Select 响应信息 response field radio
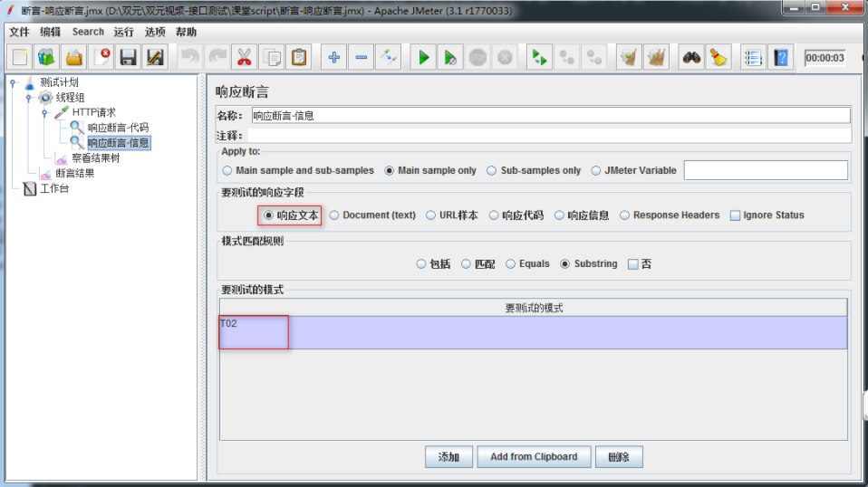The image size is (868, 487). click(x=560, y=215)
